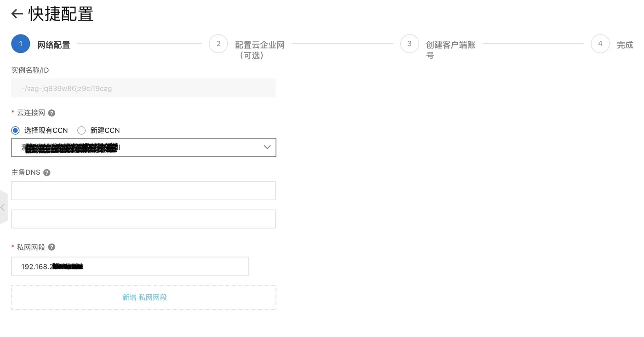Viewport: 644px width, 337px height.
Task: Click the 私网网段 input containing 192.168
Action: tap(130, 266)
